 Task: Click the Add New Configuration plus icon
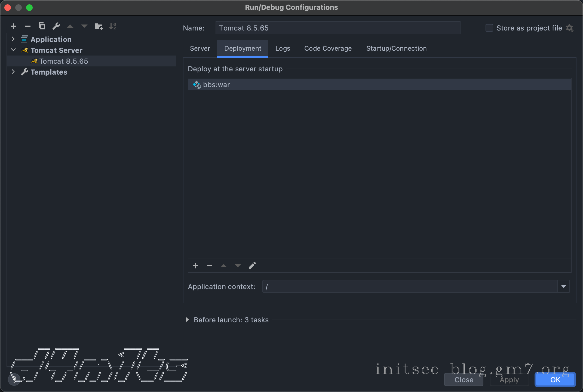[14, 26]
